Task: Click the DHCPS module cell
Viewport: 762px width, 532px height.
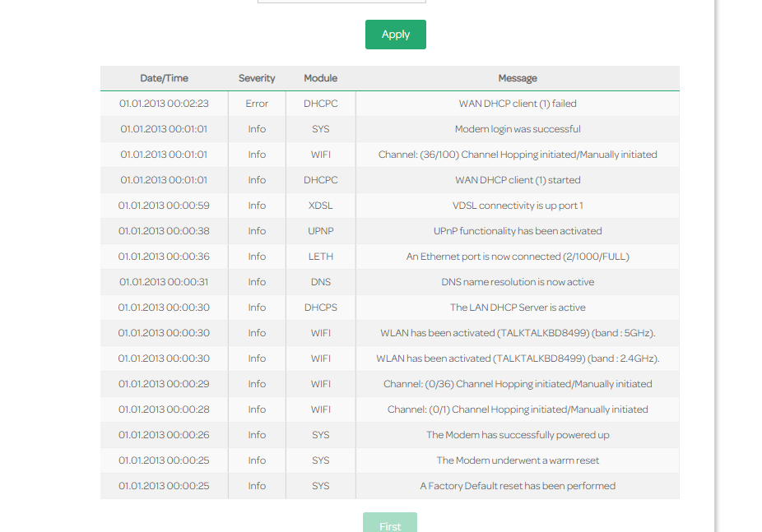Action: 320,308
